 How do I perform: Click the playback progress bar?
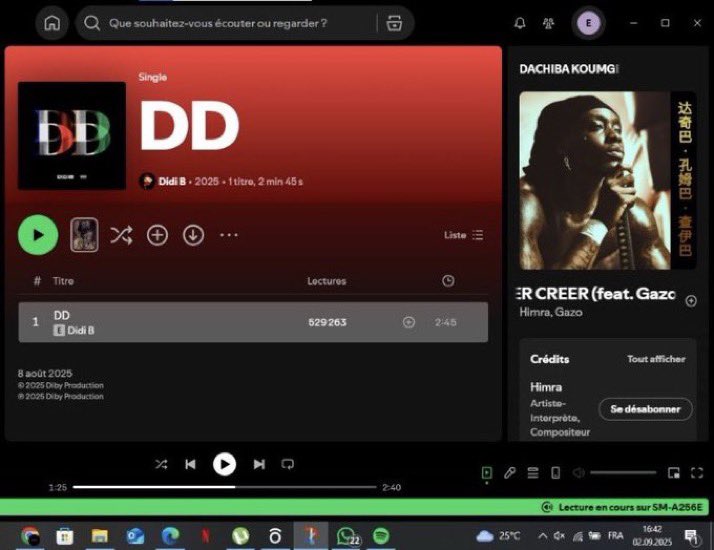224,487
